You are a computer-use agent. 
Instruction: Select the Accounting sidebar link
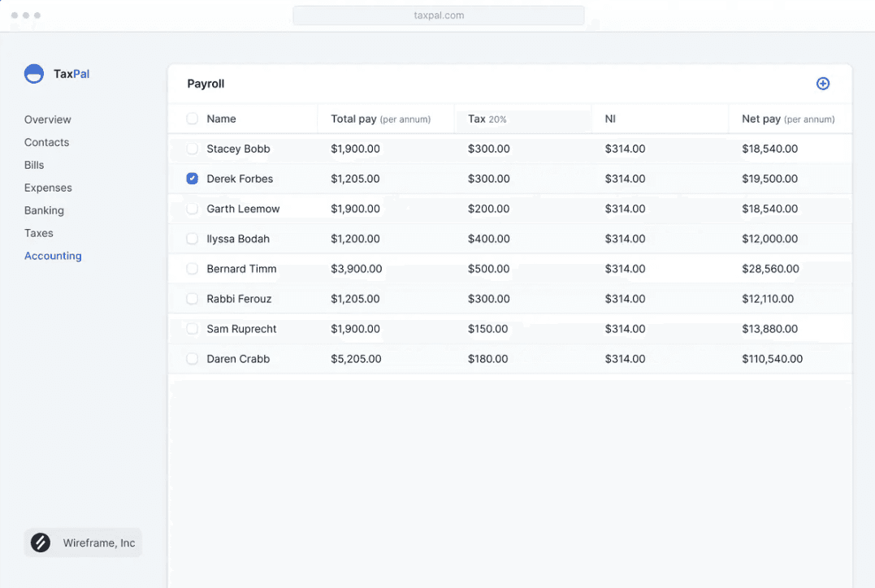53,256
